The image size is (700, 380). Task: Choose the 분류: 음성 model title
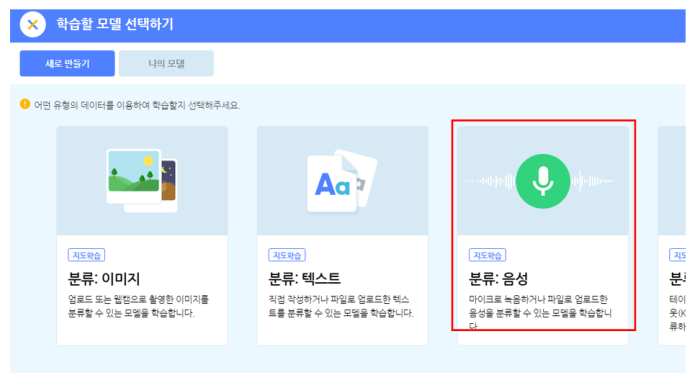coord(498,279)
